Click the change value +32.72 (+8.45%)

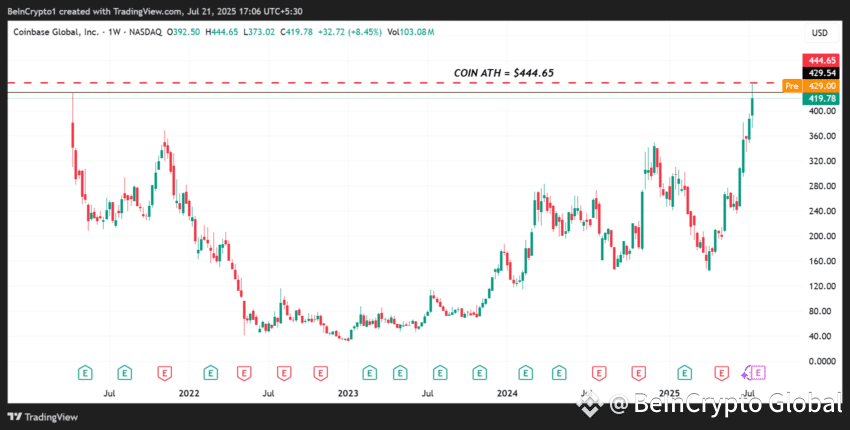(349, 33)
